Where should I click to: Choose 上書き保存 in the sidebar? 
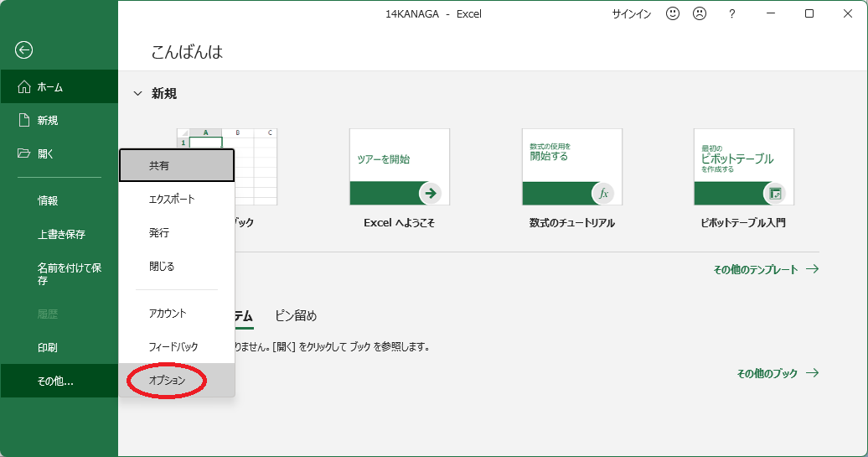point(59,234)
